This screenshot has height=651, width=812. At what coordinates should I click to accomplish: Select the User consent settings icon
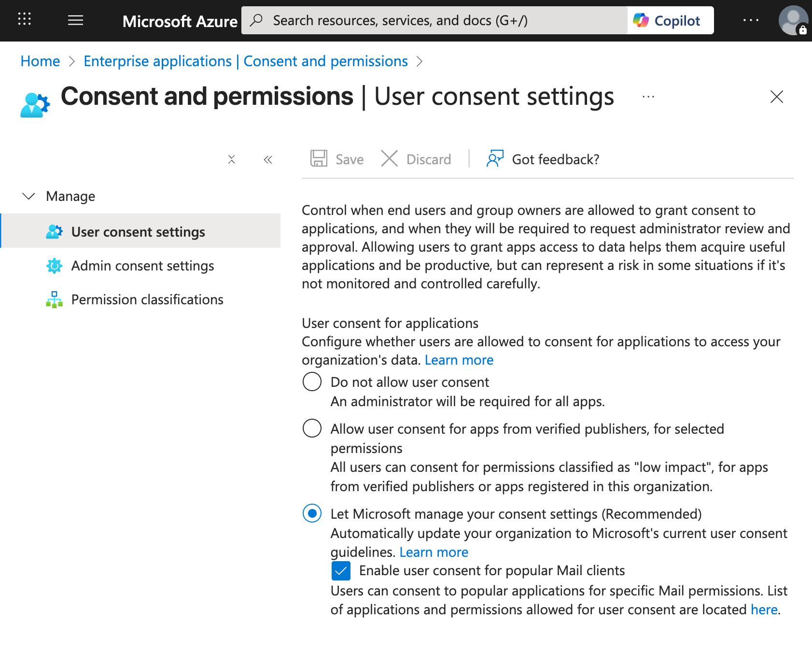coord(54,231)
